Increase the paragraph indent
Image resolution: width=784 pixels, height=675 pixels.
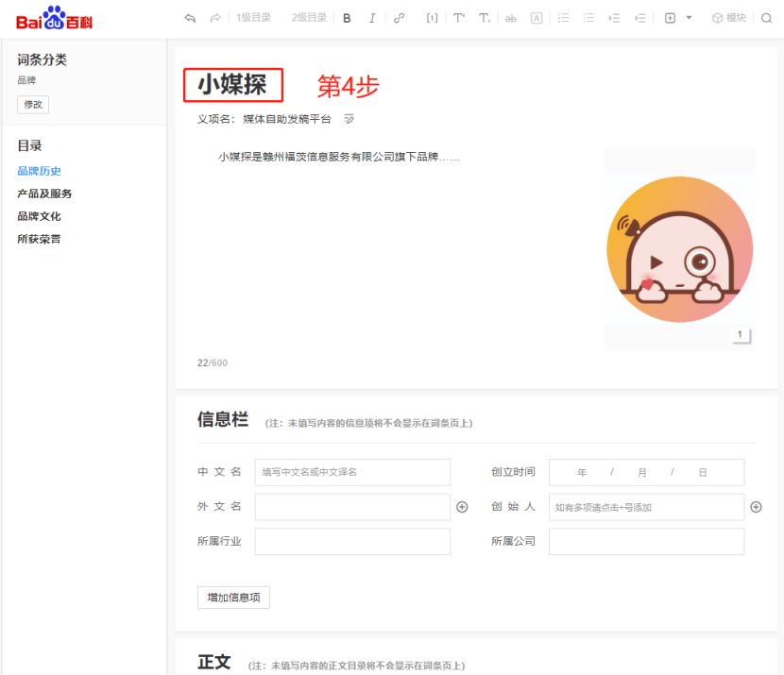pyautogui.click(x=615, y=19)
